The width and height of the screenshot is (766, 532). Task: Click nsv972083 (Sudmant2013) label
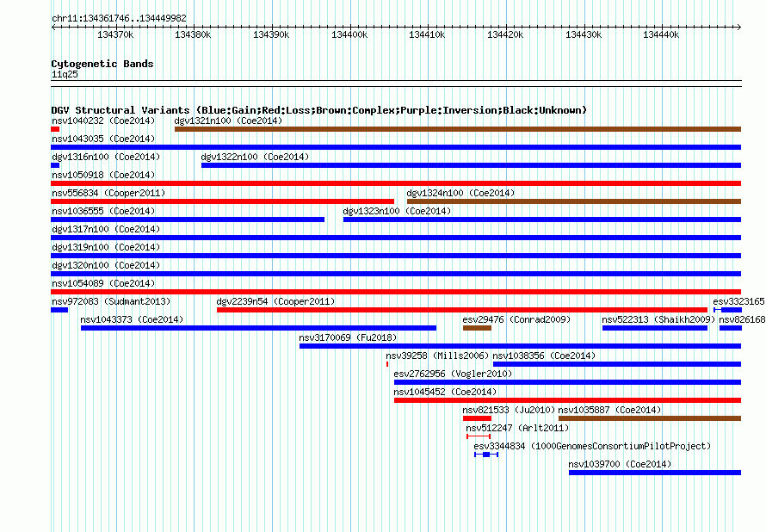(x=111, y=301)
